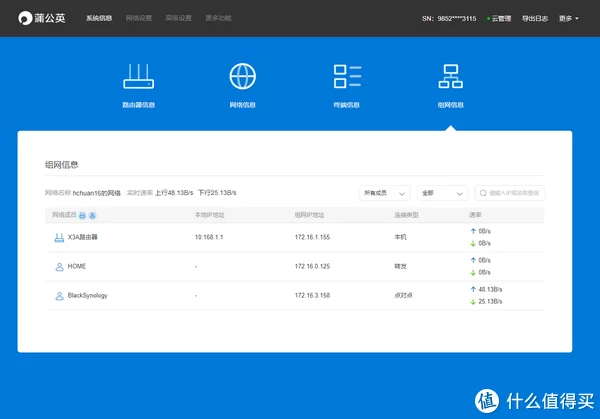This screenshot has width=600, height=419.
Task: Open the 更多 dropdown in top bar
Action: 569,18
